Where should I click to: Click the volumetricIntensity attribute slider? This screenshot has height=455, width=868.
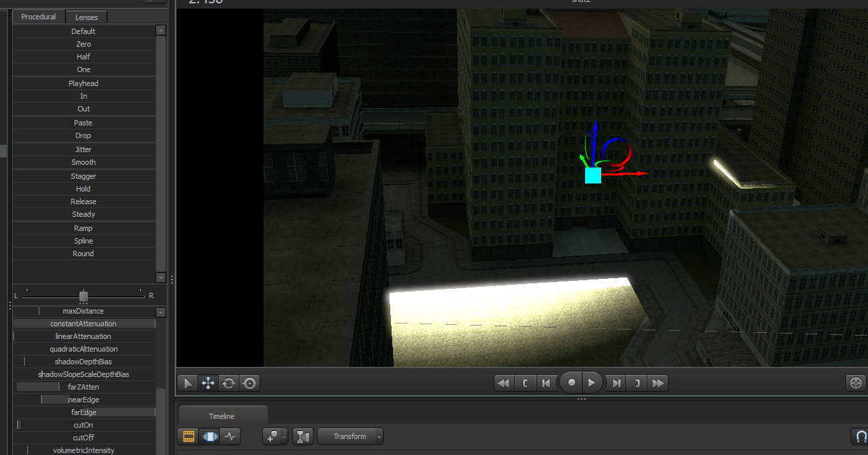click(84, 450)
